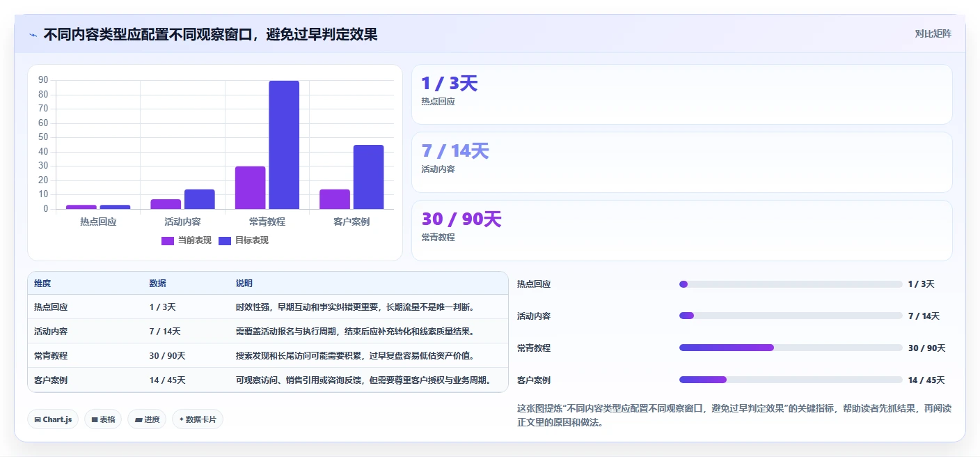
Task: Toggle the 目标表现 legend swatch
Action: pyautogui.click(x=225, y=240)
